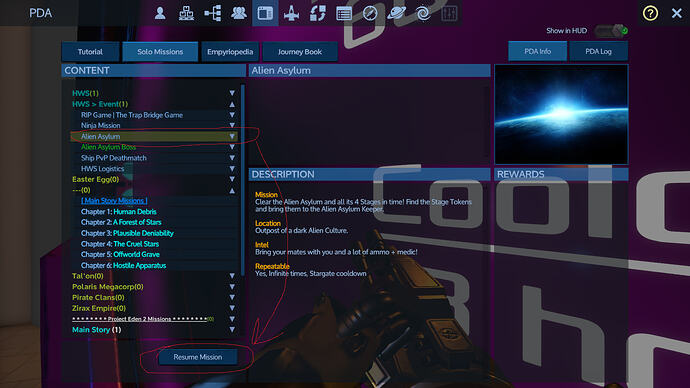The image size is (690, 388).
Task: Collapse the HWS > Event(1) category
Action: tap(232, 104)
